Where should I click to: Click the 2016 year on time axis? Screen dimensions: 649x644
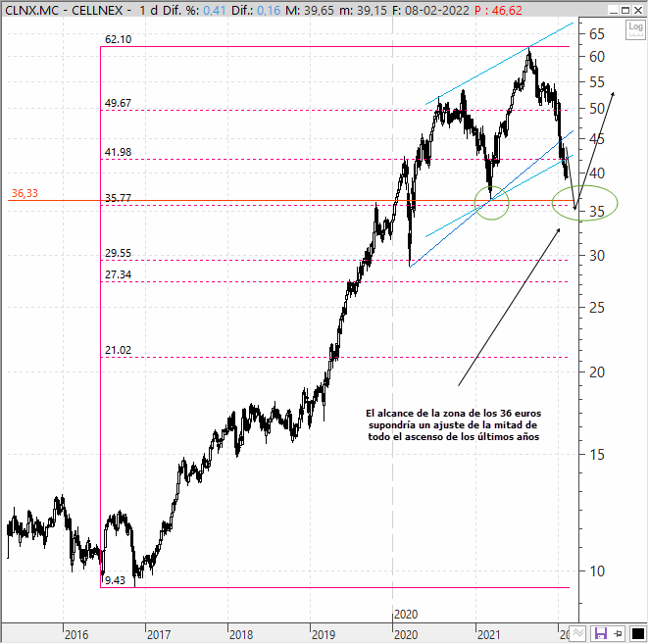[76, 634]
